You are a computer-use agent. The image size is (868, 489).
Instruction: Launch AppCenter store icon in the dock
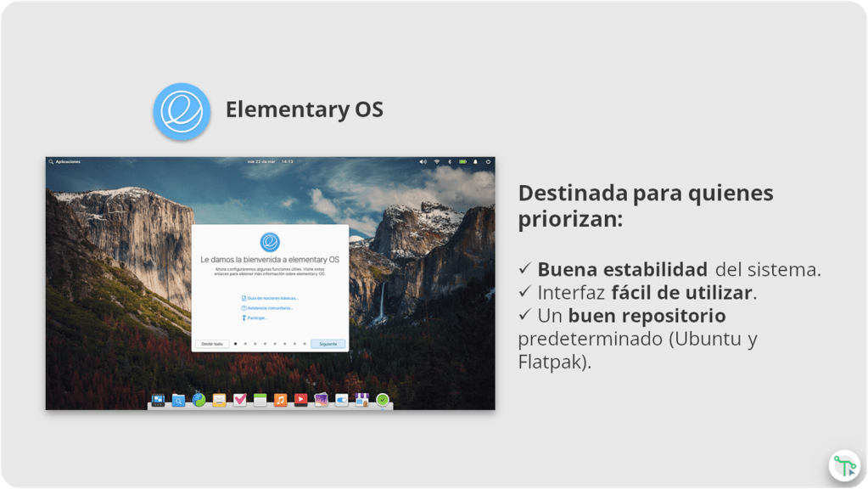pyautogui.click(x=362, y=400)
